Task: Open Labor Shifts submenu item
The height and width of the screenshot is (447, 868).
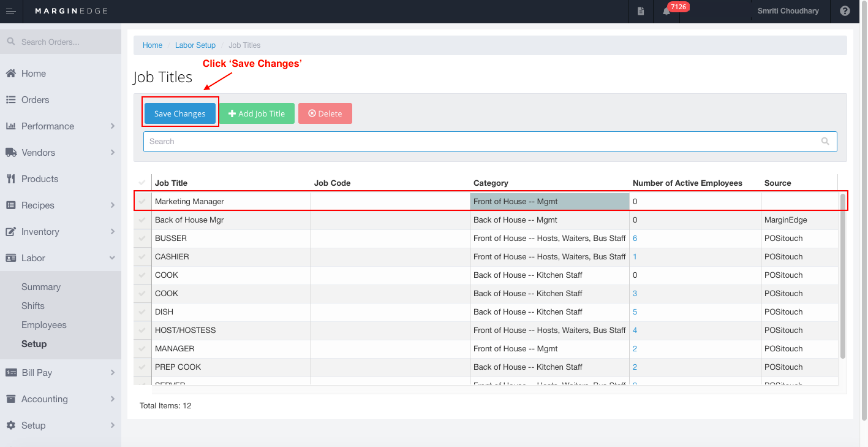Action: click(x=33, y=306)
